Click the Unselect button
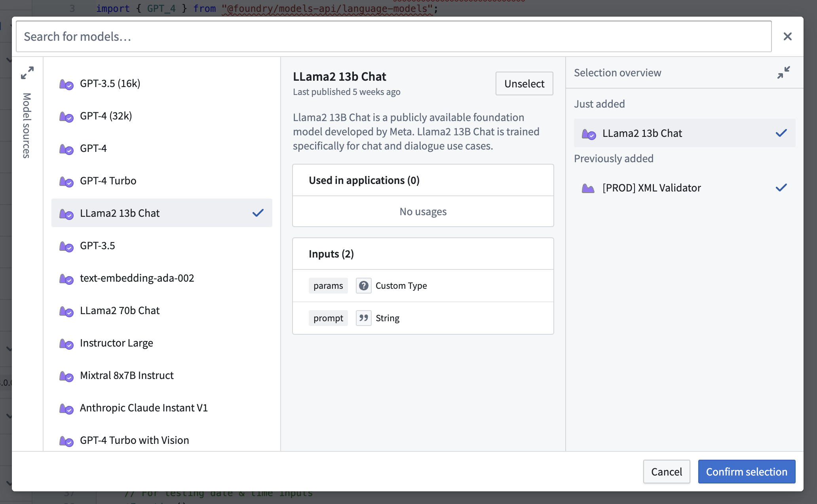This screenshot has width=817, height=504. pyautogui.click(x=524, y=83)
